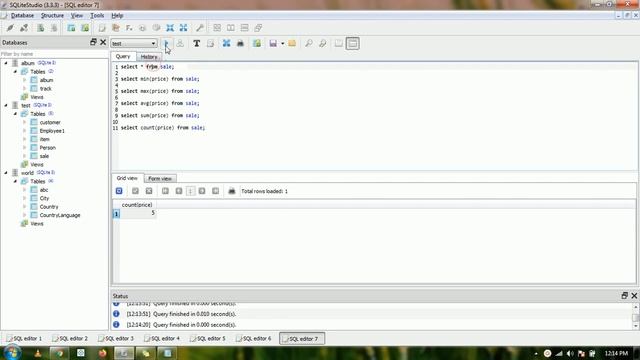This screenshot has width=640, height=360.
Task: Select the sale table in tree
Action: (x=44, y=156)
